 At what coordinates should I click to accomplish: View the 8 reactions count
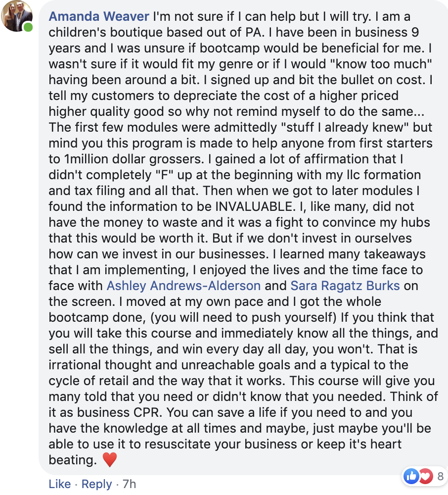click(441, 477)
